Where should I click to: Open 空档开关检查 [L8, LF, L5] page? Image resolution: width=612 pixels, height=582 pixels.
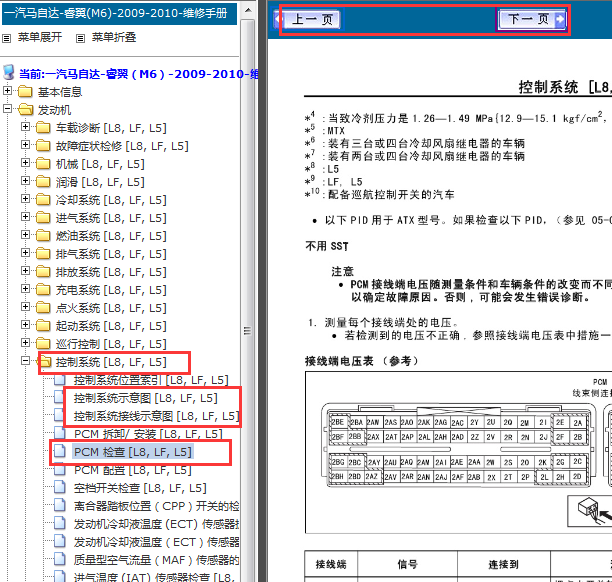tap(140, 488)
